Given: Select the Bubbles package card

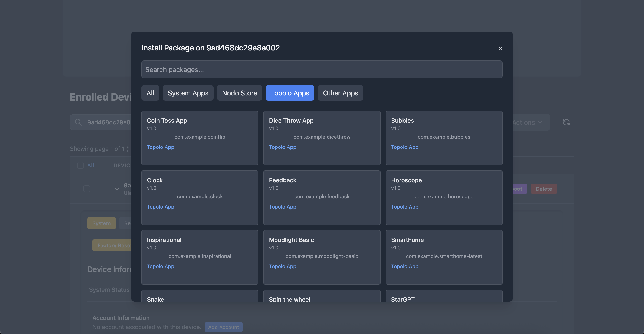Looking at the screenshot, I should point(444,138).
